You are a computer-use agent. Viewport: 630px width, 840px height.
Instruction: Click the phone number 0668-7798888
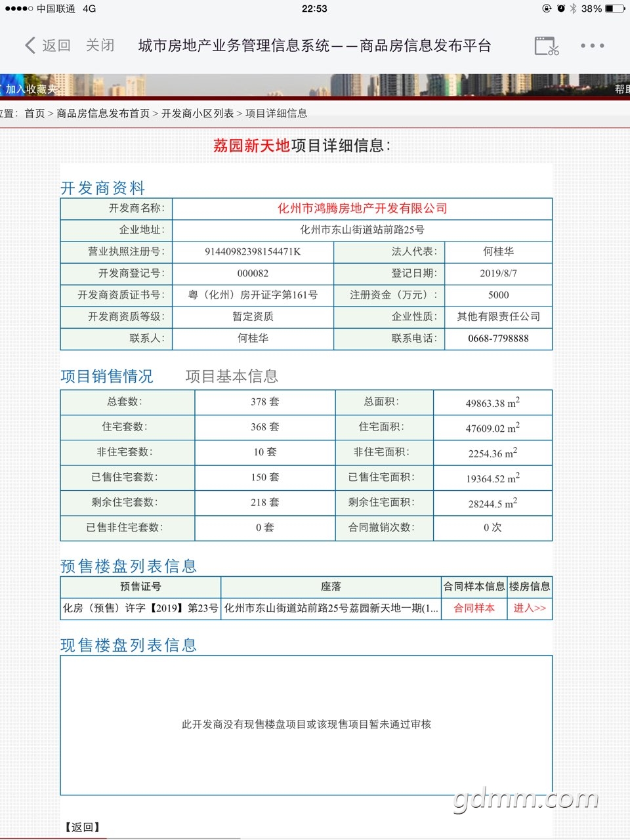tap(498, 339)
